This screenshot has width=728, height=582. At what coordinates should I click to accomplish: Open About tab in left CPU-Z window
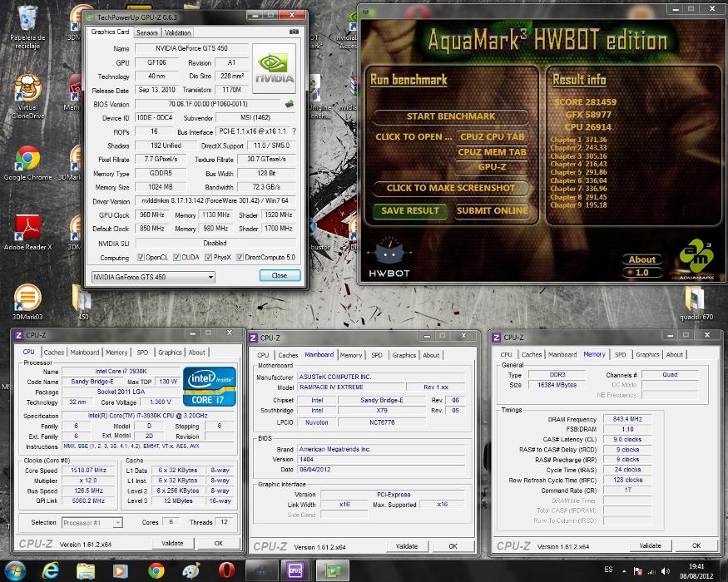pos(197,353)
